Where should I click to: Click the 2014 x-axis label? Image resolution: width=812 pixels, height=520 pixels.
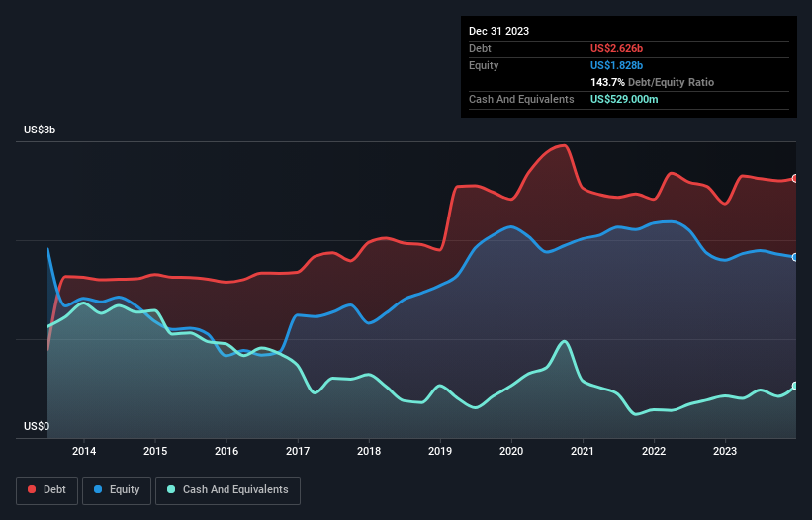click(84, 451)
